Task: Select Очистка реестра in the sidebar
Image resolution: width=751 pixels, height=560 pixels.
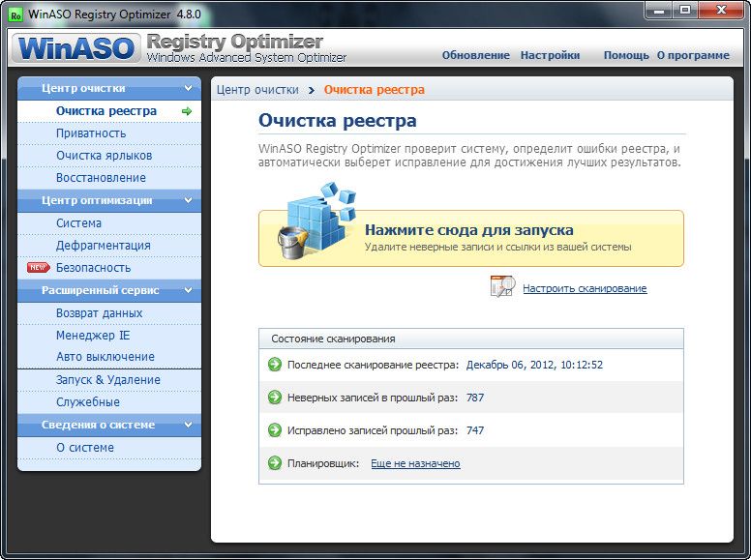Action: click(109, 111)
